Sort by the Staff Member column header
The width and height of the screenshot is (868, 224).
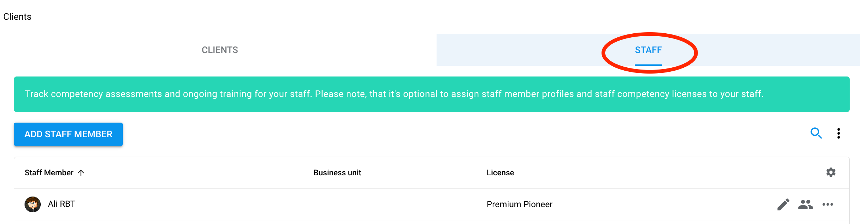[x=49, y=173]
